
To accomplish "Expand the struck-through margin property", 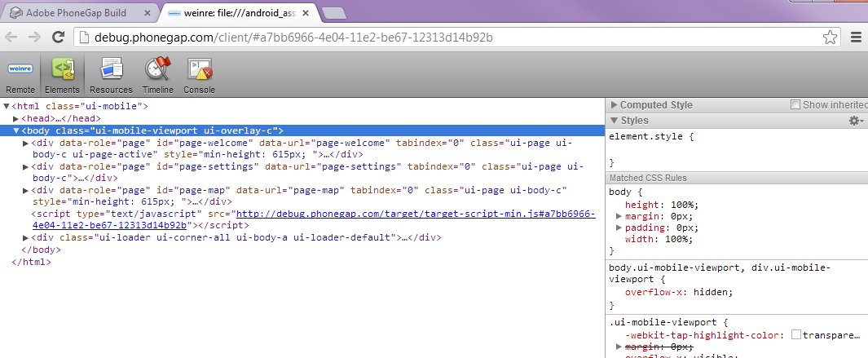I will coord(619,347).
